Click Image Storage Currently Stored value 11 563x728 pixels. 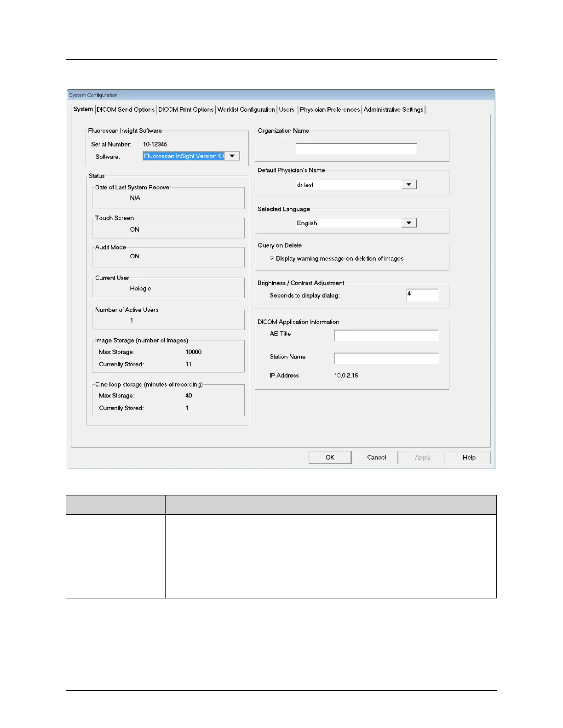click(188, 364)
